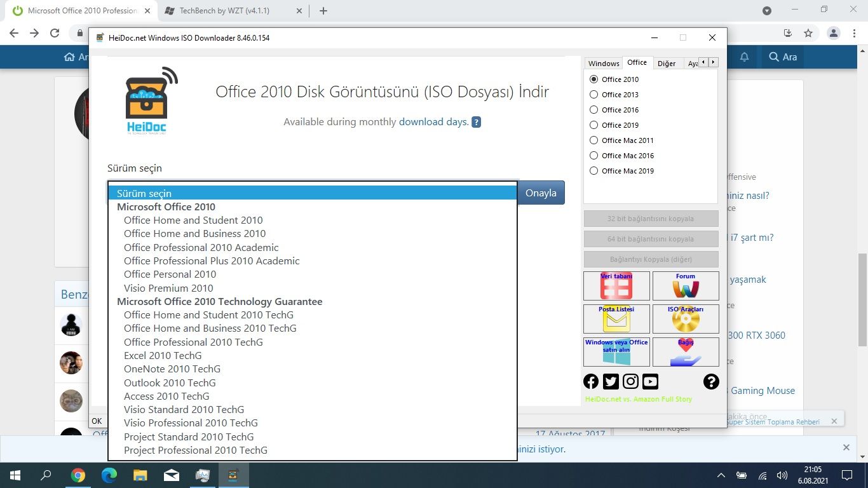The width and height of the screenshot is (868, 488).
Task: Click the Windows veya Office satın alın icon
Action: click(x=616, y=352)
